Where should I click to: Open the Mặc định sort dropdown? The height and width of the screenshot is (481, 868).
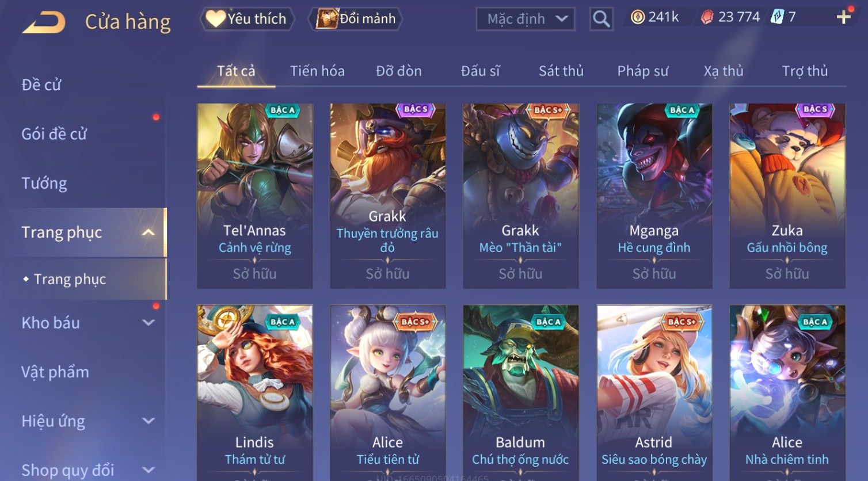526,19
